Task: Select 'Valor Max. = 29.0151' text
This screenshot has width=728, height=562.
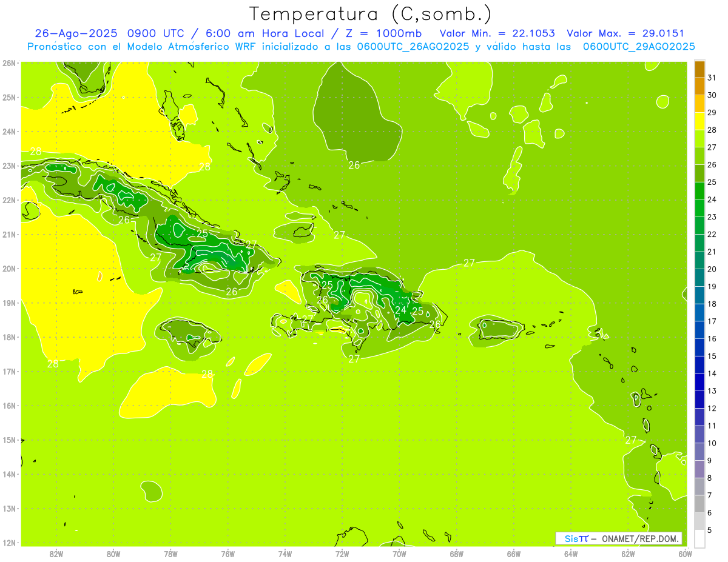Action: [x=625, y=33]
